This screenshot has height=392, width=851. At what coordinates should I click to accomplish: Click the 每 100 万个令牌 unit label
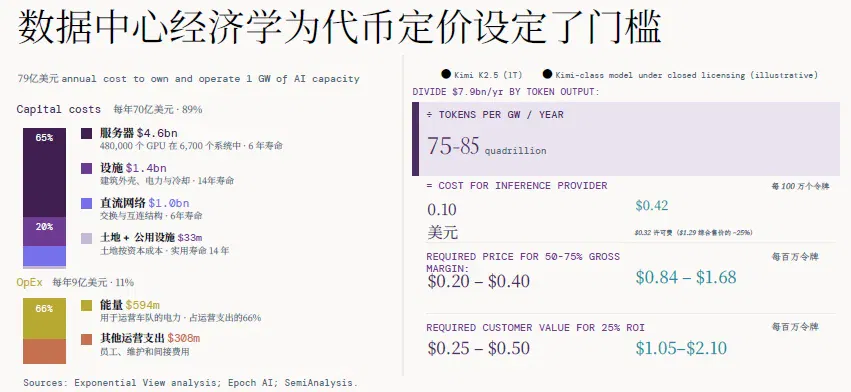point(801,186)
